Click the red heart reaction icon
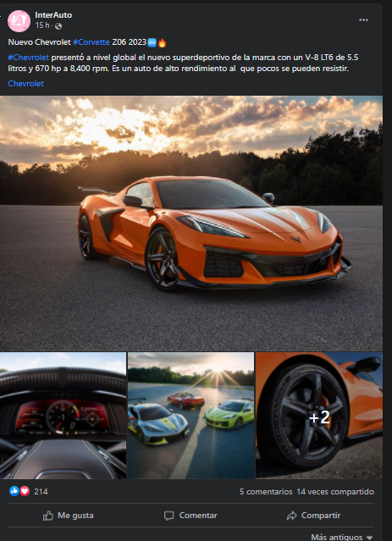 (25, 491)
